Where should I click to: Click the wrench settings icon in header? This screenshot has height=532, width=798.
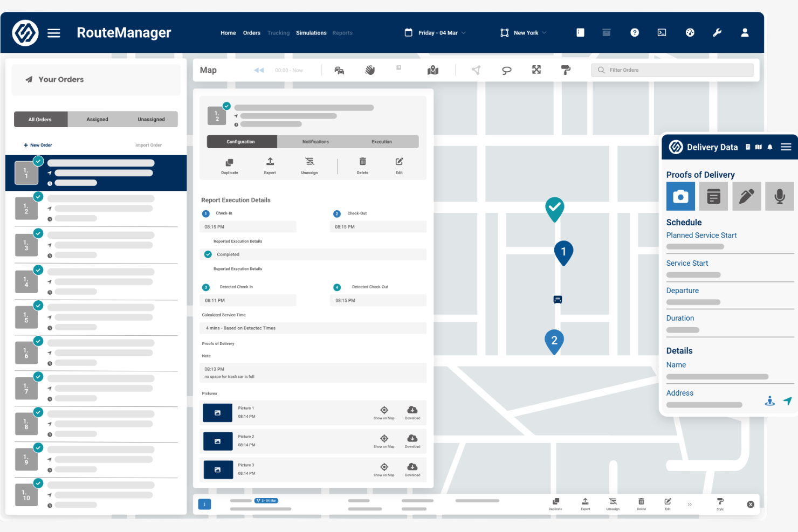click(717, 32)
